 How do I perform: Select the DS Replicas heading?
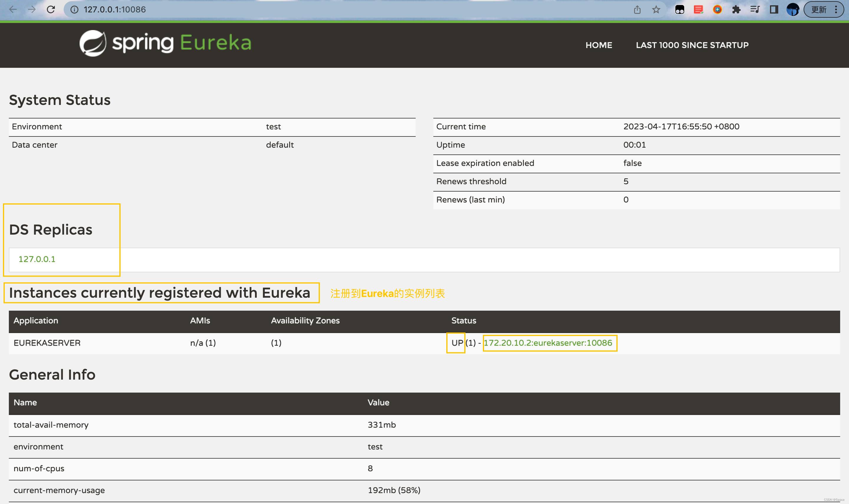(51, 230)
